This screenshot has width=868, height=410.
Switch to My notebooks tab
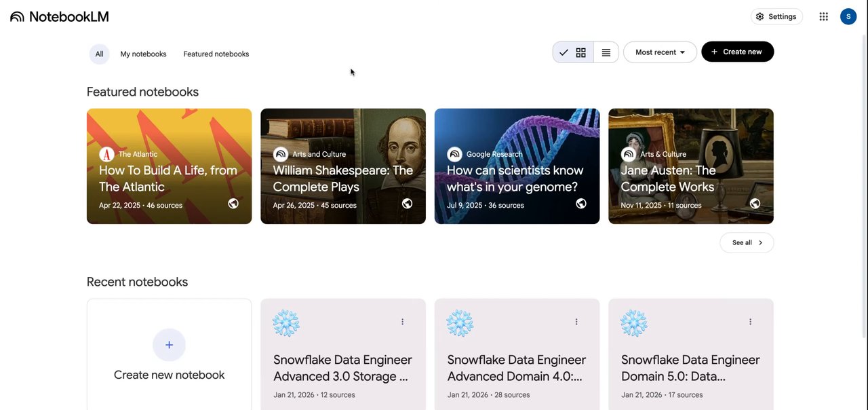pos(143,54)
